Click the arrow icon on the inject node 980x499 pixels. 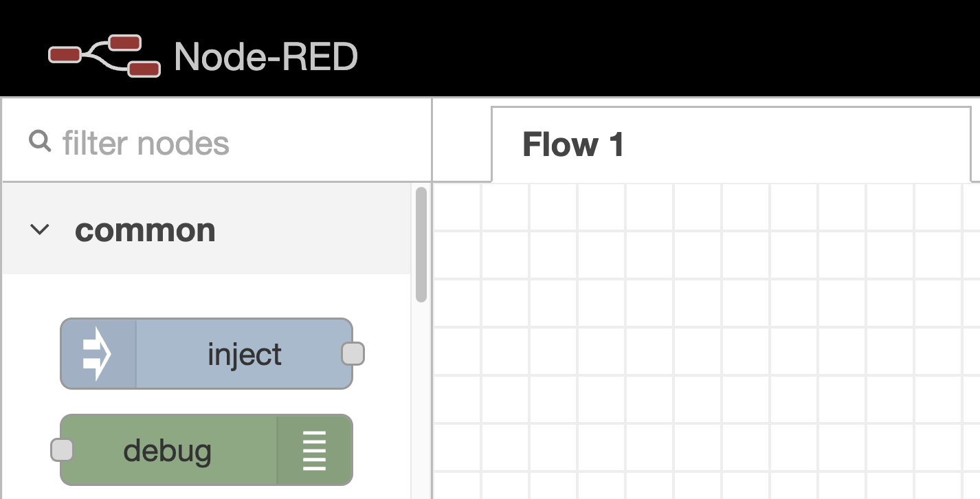tap(97, 353)
